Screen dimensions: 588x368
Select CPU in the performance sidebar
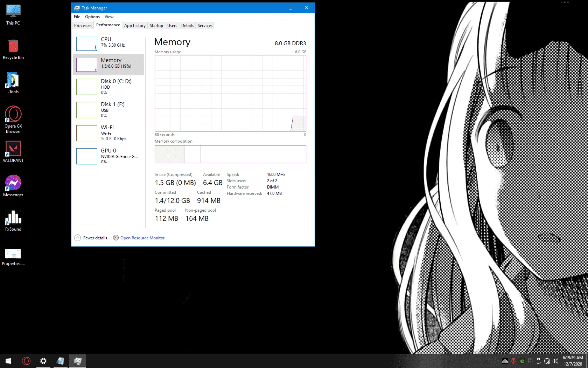point(108,43)
